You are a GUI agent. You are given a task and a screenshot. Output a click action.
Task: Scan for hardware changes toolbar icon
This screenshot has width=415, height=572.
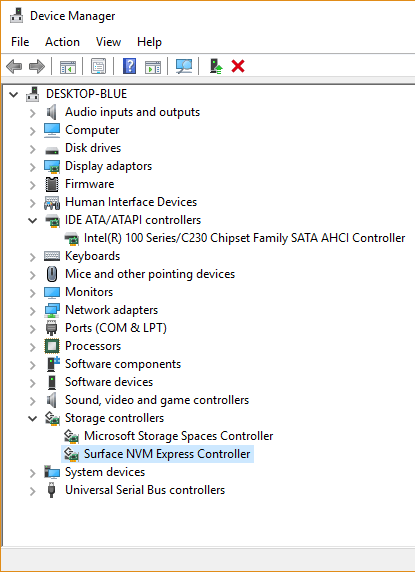(x=184, y=66)
